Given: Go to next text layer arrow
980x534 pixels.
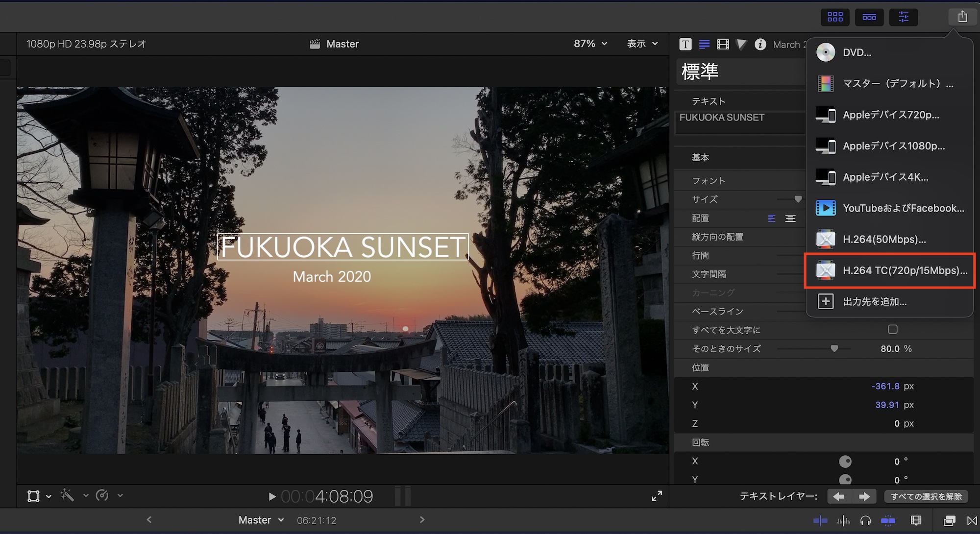Looking at the screenshot, I should click(864, 496).
